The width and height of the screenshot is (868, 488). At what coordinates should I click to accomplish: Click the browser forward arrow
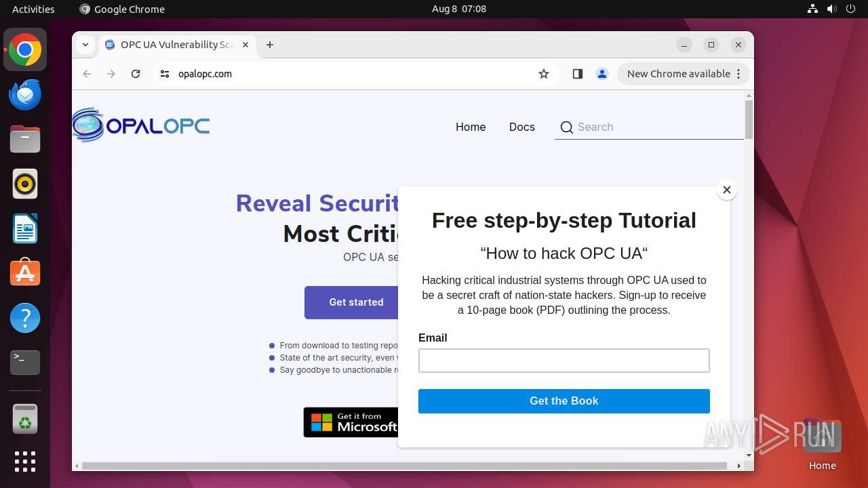click(x=111, y=74)
